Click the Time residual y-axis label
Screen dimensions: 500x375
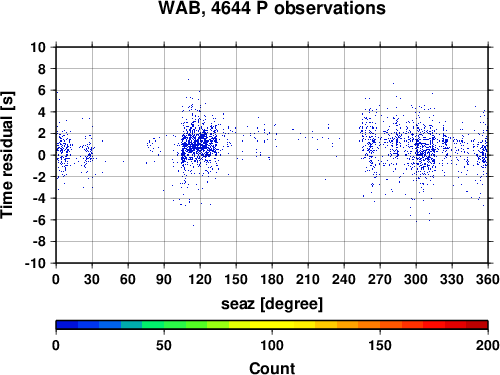pos(7,155)
